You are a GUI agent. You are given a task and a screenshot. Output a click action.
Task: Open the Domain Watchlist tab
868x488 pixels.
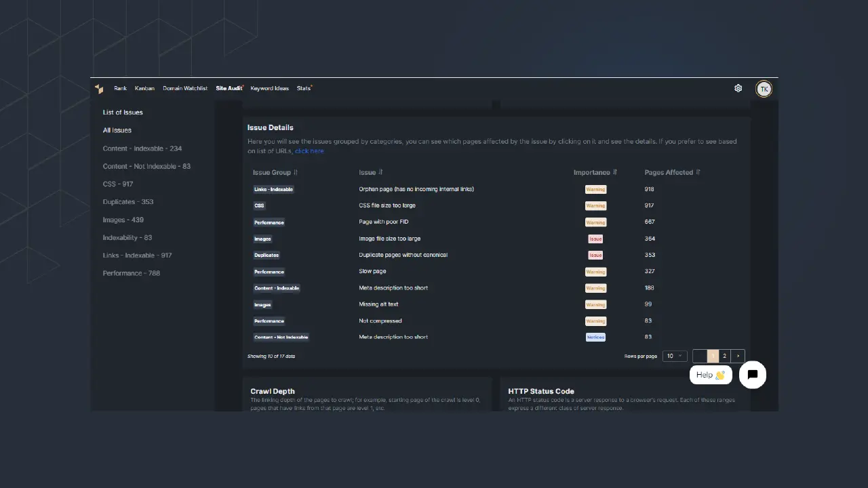185,88
